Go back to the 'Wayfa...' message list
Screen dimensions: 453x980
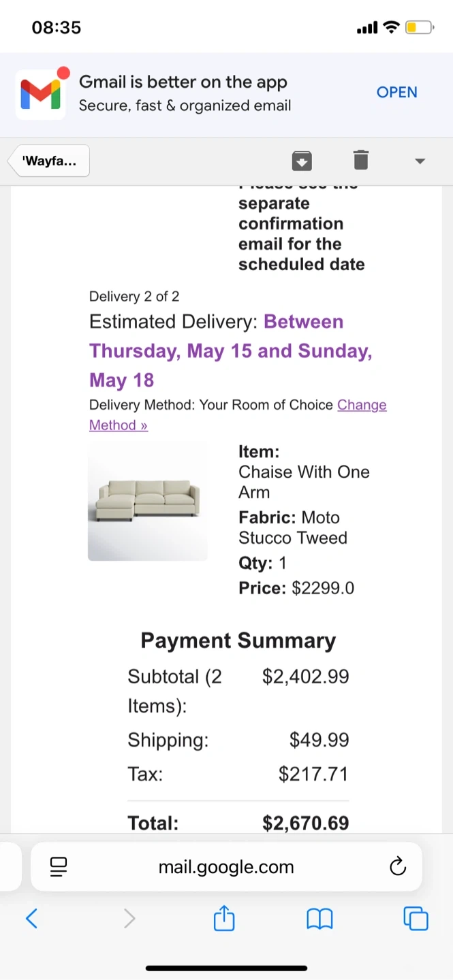click(49, 161)
